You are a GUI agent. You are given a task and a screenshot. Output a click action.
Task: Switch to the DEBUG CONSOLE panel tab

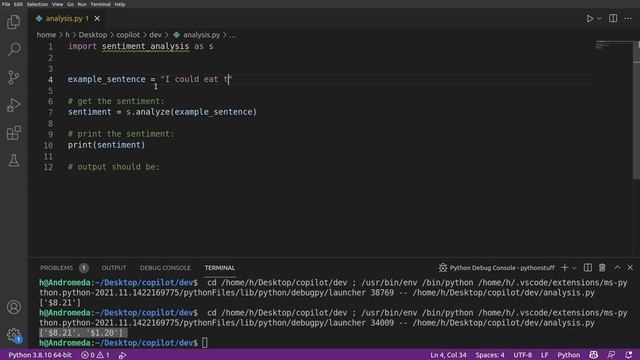pyautogui.click(x=165, y=268)
